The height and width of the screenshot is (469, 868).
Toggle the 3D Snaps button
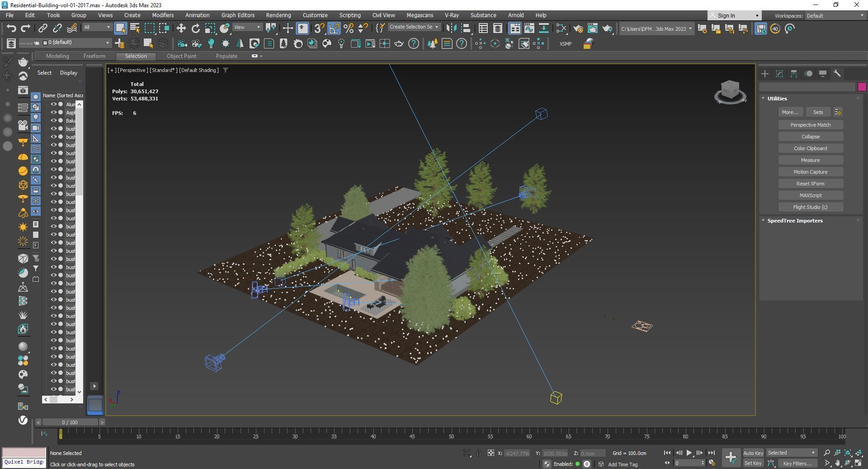coord(319,28)
